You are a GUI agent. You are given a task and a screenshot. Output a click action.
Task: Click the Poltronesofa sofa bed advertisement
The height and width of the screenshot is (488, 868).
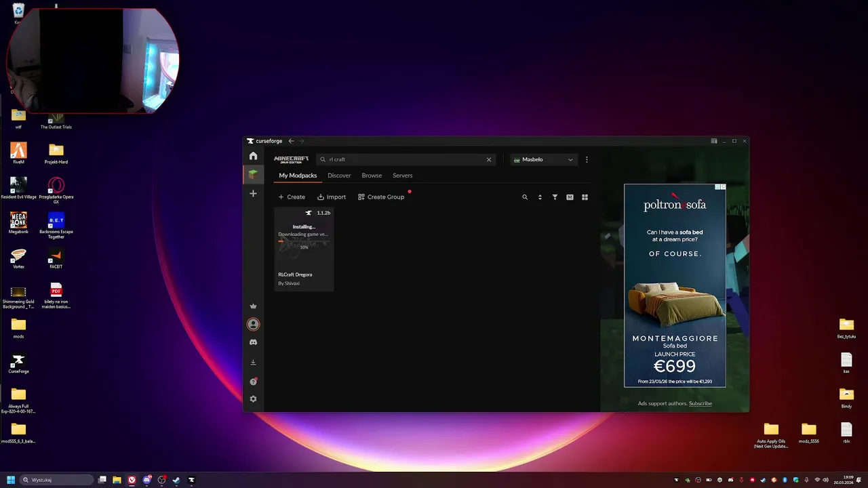click(x=675, y=285)
